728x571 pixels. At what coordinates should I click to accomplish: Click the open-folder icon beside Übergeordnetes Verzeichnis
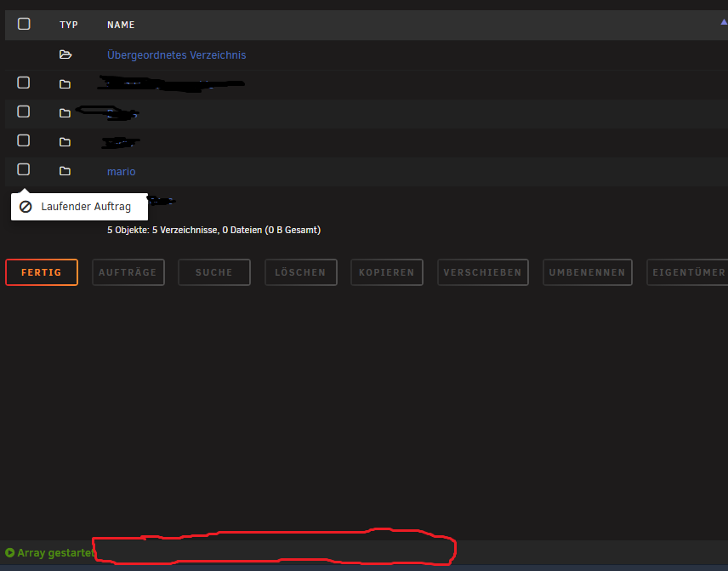pyautogui.click(x=65, y=54)
